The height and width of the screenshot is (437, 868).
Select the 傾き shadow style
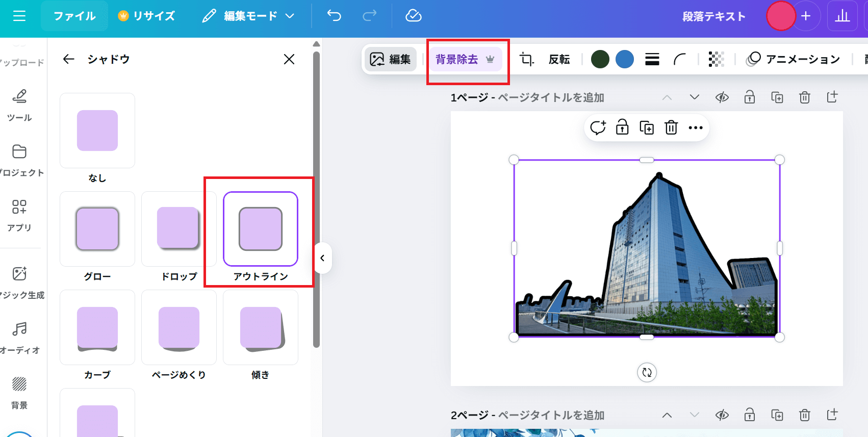coord(261,327)
